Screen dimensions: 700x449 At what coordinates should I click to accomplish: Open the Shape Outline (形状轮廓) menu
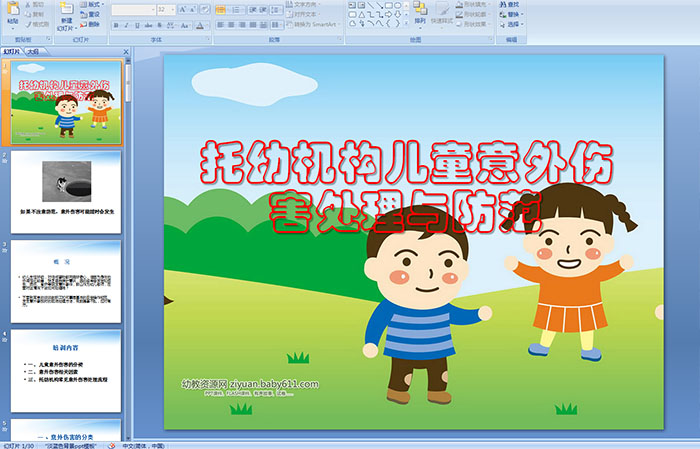coord(473,14)
